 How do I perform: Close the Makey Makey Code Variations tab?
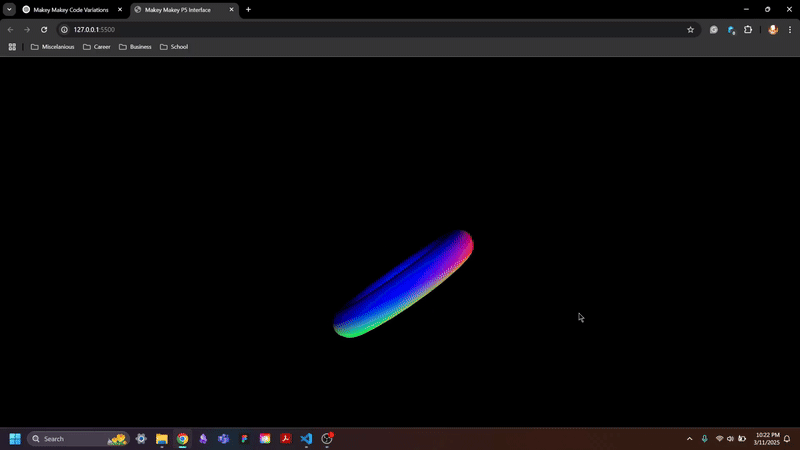pos(120,10)
